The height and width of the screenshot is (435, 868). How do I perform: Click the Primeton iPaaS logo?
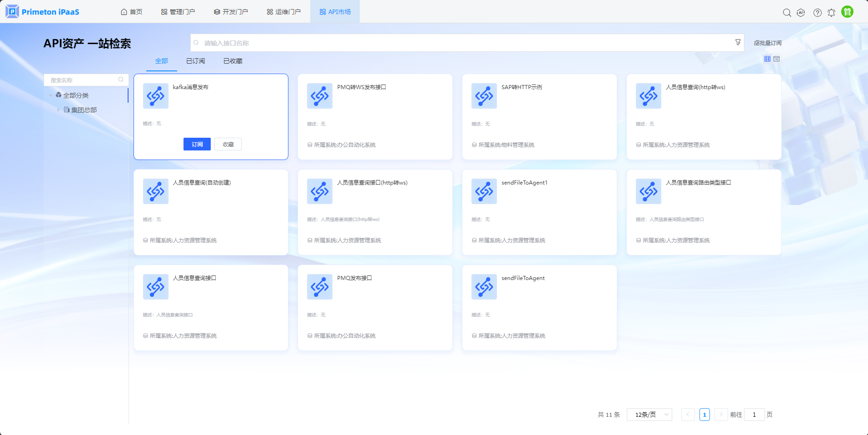tap(42, 12)
